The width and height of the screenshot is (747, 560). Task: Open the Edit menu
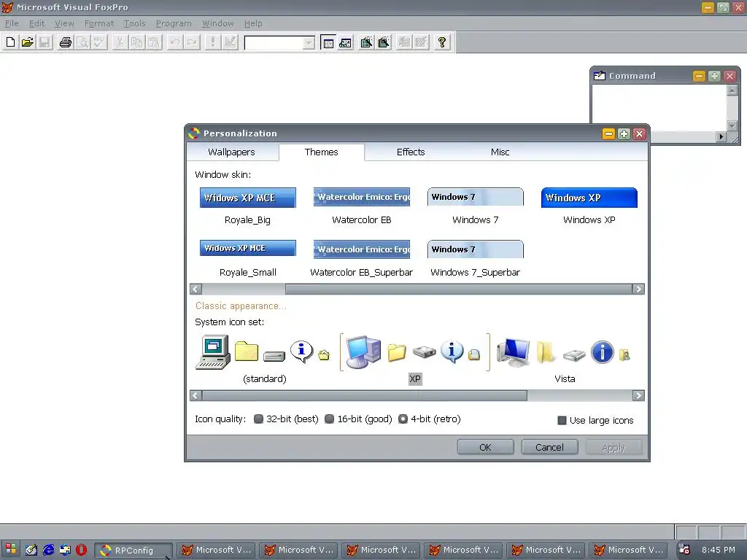(x=36, y=23)
